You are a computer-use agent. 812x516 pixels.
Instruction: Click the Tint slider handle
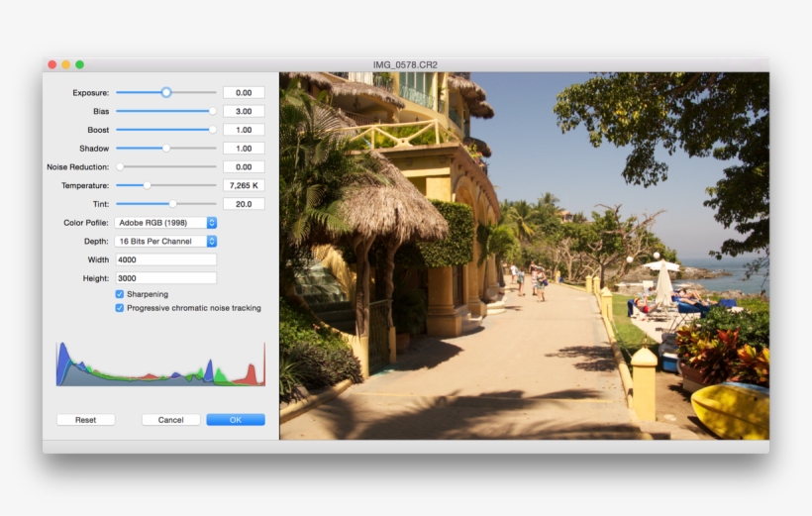[x=172, y=204]
